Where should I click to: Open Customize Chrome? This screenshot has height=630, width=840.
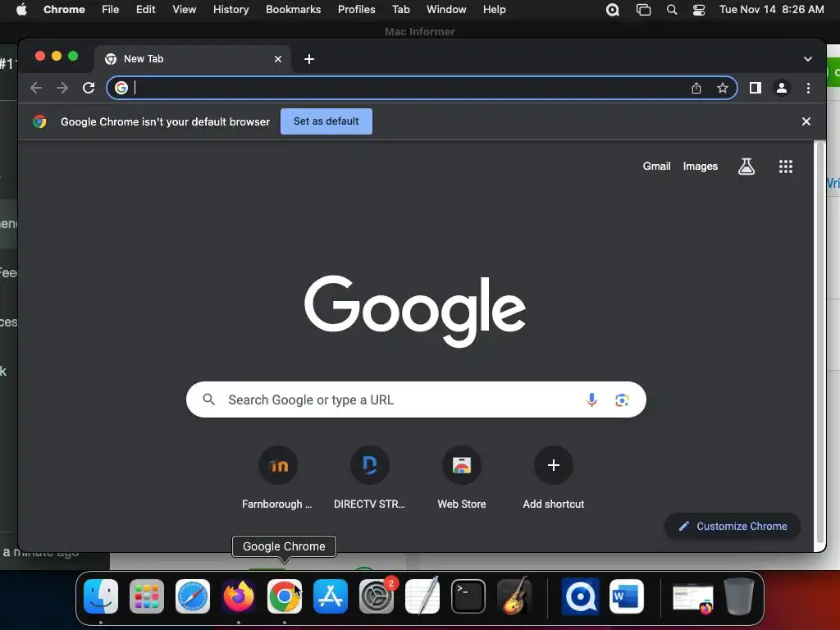click(733, 526)
